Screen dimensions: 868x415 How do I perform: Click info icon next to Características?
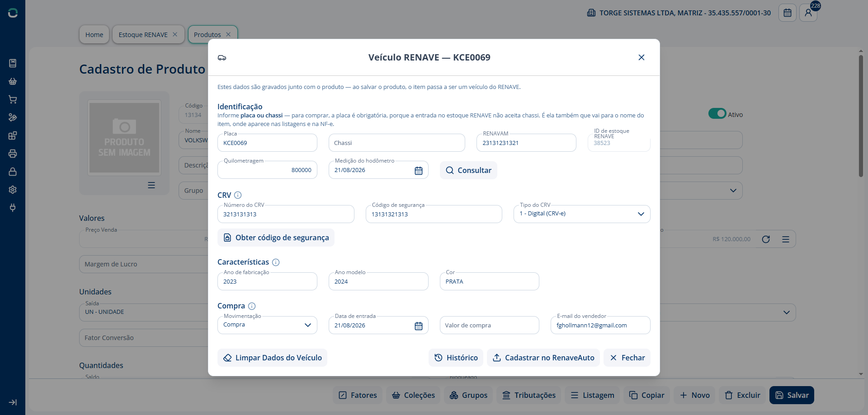[276, 262]
